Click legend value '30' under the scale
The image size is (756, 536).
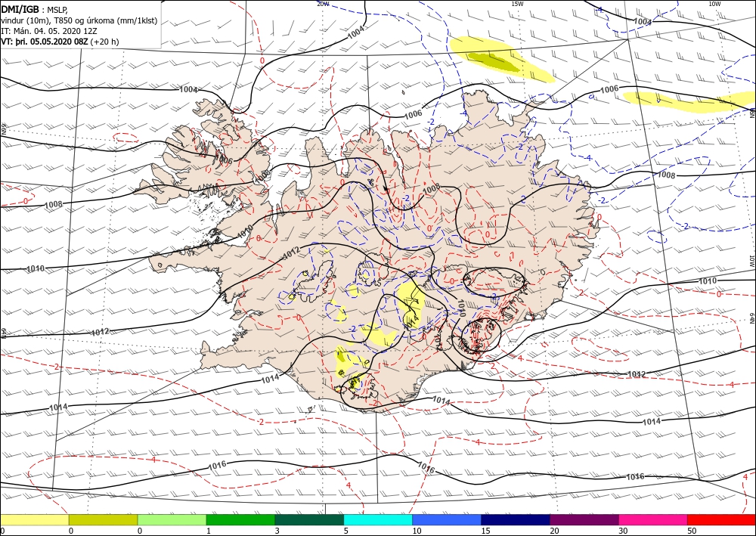pos(623,531)
